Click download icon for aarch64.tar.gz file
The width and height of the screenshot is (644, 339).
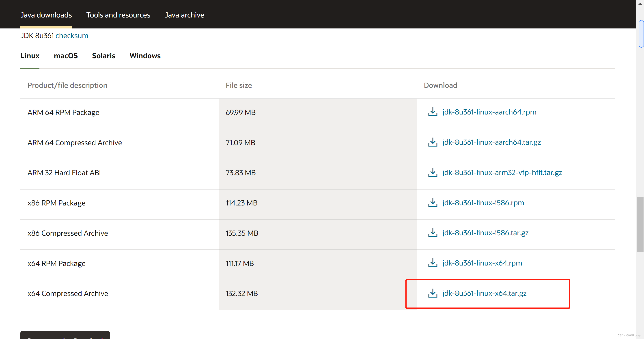(x=433, y=142)
